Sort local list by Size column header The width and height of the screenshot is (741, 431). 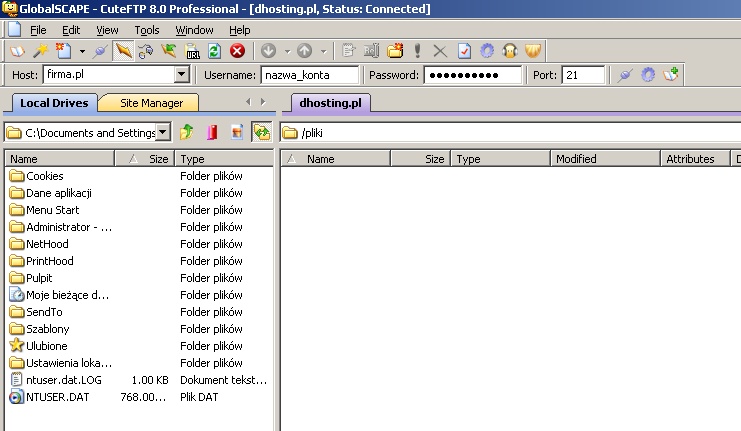[145, 159]
